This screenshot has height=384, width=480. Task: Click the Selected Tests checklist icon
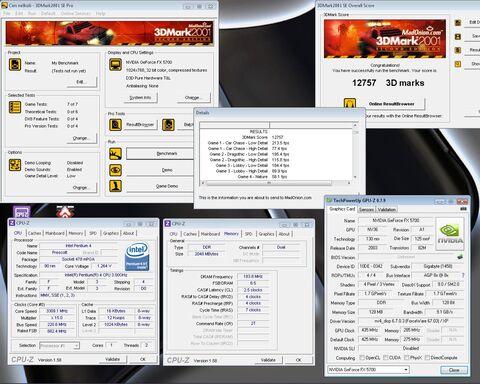click(15, 107)
